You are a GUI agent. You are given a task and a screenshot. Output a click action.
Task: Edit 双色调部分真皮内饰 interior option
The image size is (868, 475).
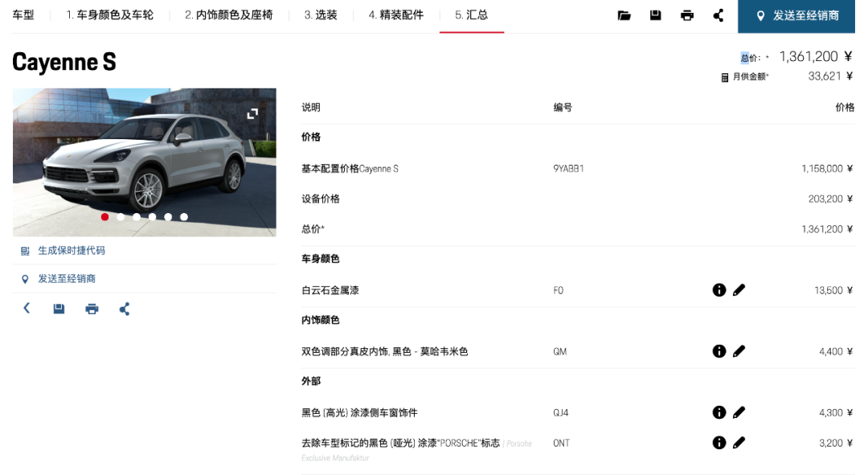tap(739, 351)
